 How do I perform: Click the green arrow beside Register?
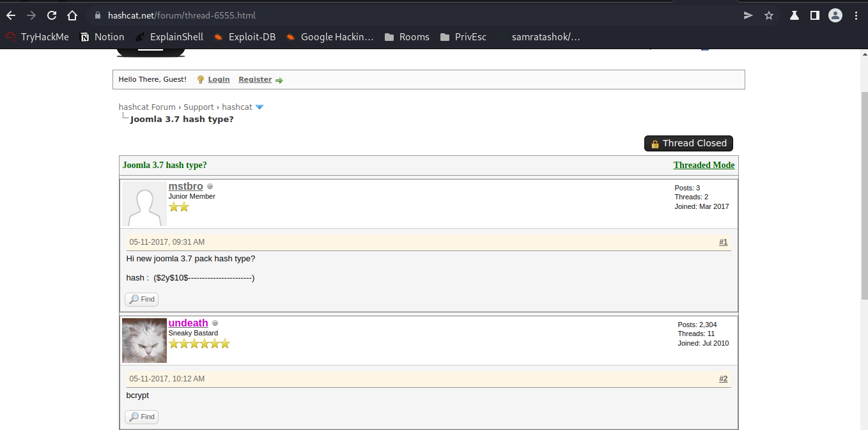(x=279, y=80)
